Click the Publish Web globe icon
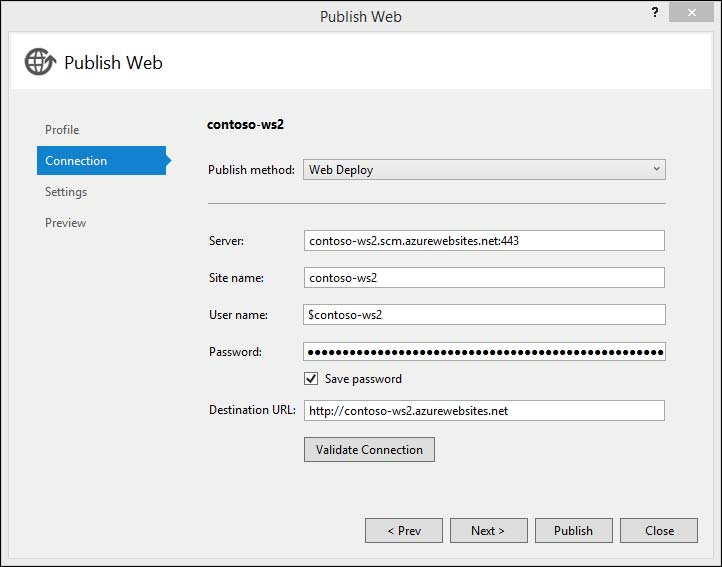 point(40,62)
